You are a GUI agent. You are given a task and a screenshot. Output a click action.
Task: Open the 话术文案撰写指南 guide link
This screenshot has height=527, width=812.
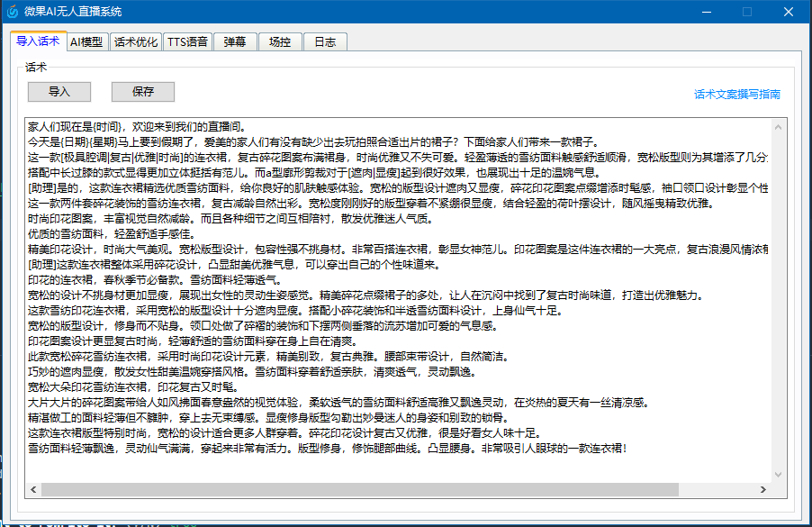pos(738,94)
